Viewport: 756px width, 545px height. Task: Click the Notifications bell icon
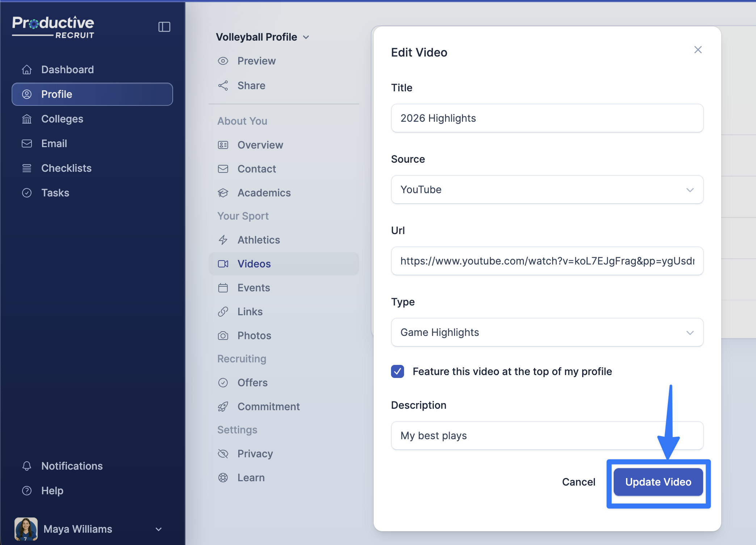[27, 466]
